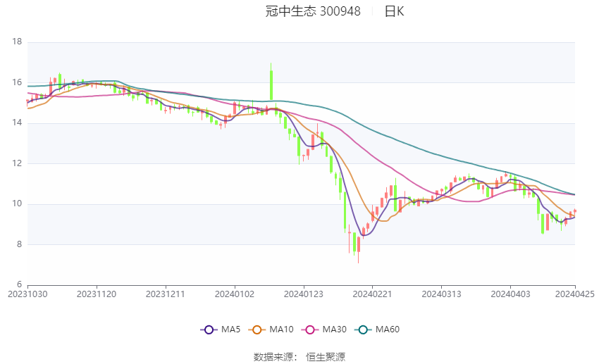Image resolution: width=599 pixels, height=364 pixels.
Task: Select the 20240425 x-axis date label
Action: click(x=575, y=294)
